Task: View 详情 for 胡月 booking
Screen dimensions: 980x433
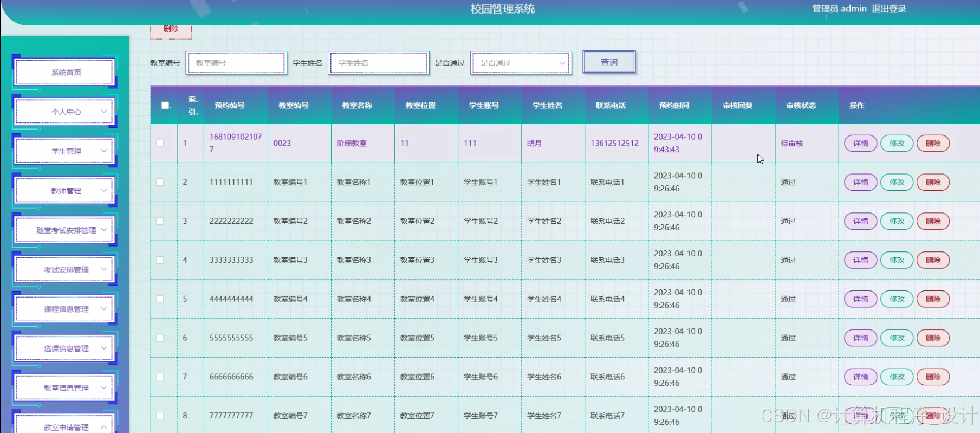Action: pyautogui.click(x=860, y=143)
